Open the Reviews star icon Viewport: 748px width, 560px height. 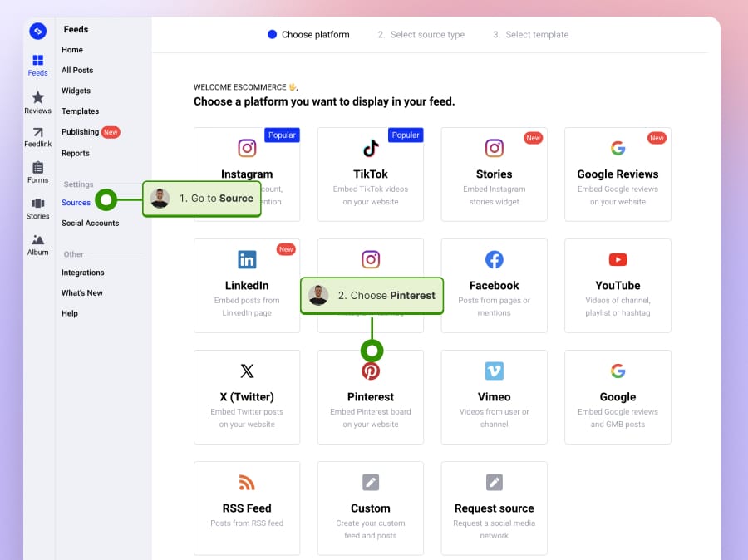tap(37, 97)
